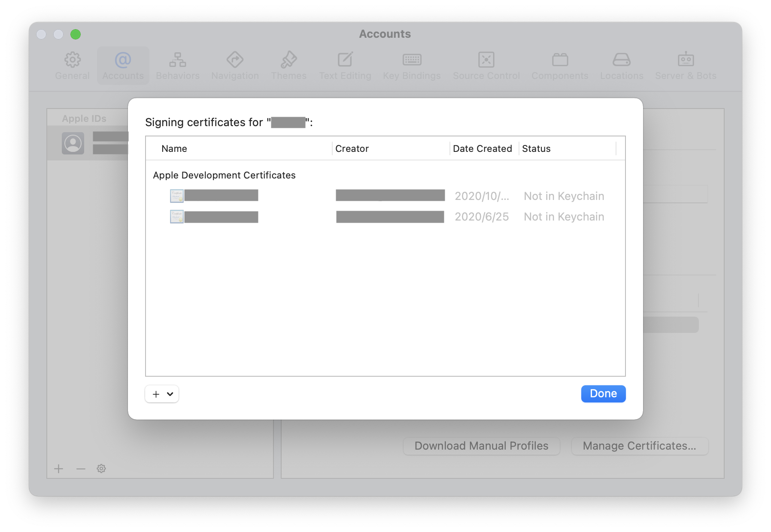Screen dimensions: 771x532
Task: Open the General preferences pane
Action: click(72, 66)
